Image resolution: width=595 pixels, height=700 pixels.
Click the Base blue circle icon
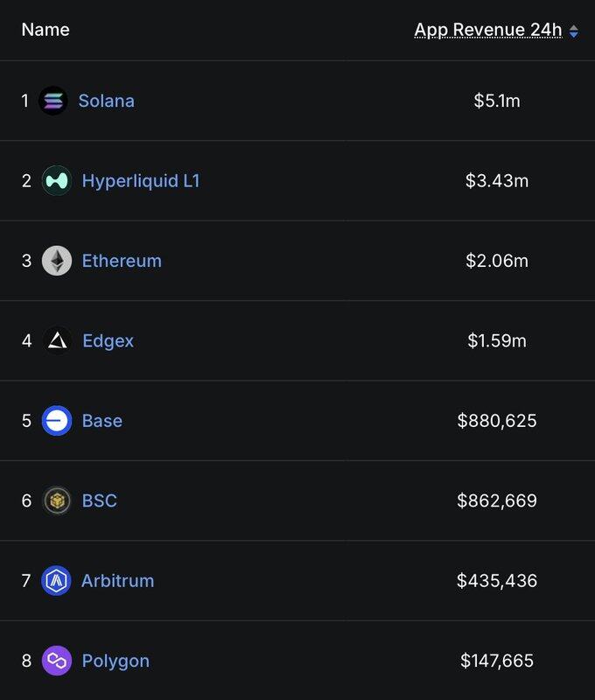57,421
